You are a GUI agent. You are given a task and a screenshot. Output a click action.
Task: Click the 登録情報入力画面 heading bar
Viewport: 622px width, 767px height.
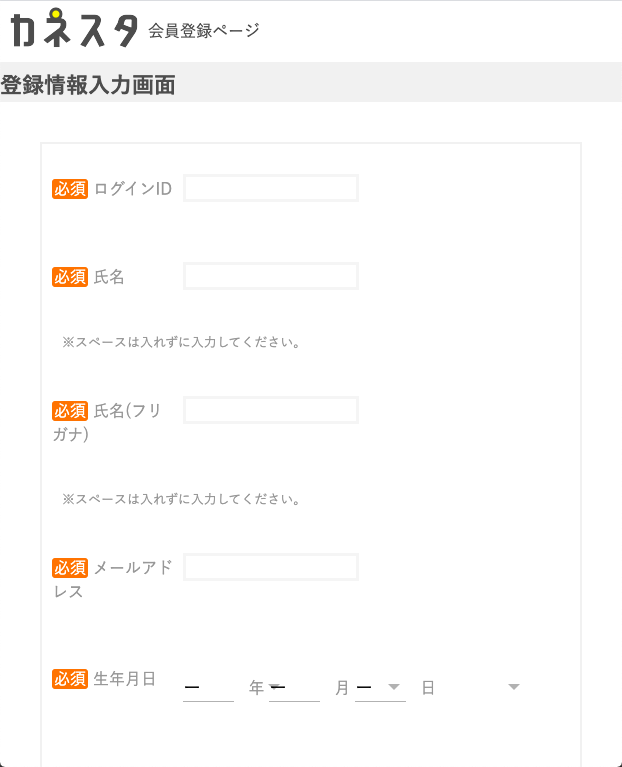tap(311, 82)
